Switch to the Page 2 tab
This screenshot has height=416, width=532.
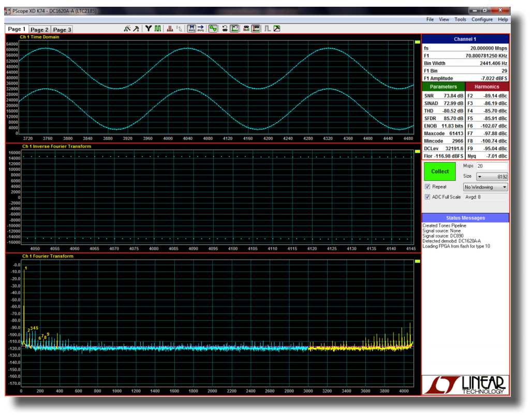tap(39, 30)
